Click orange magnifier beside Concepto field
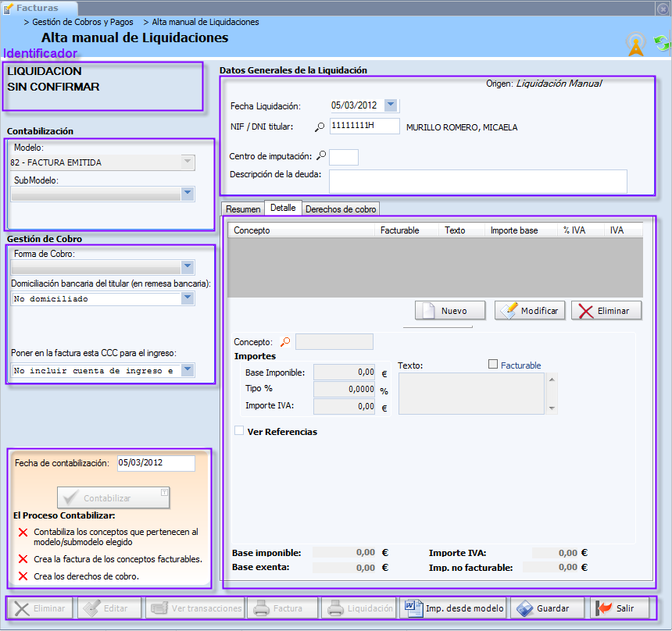The height and width of the screenshot is (631, 672). point(285,342)
